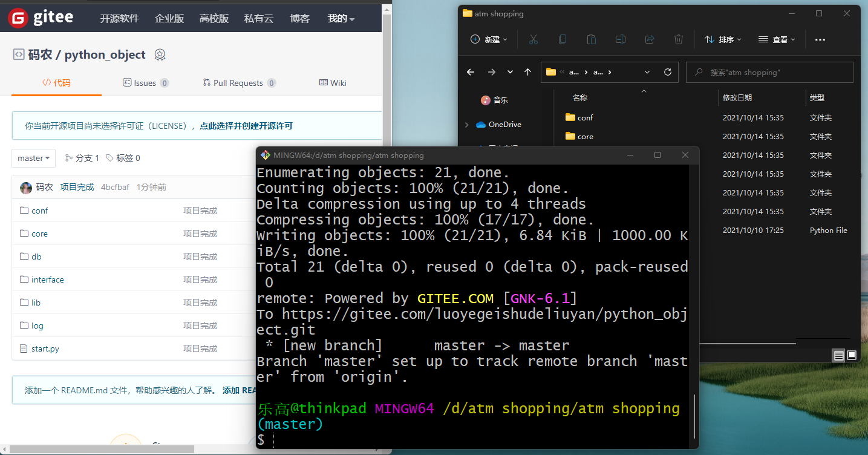Click the Gitee page horizontal scrollbar
This screenshot has width=868, height=455.
click(102, 449)
